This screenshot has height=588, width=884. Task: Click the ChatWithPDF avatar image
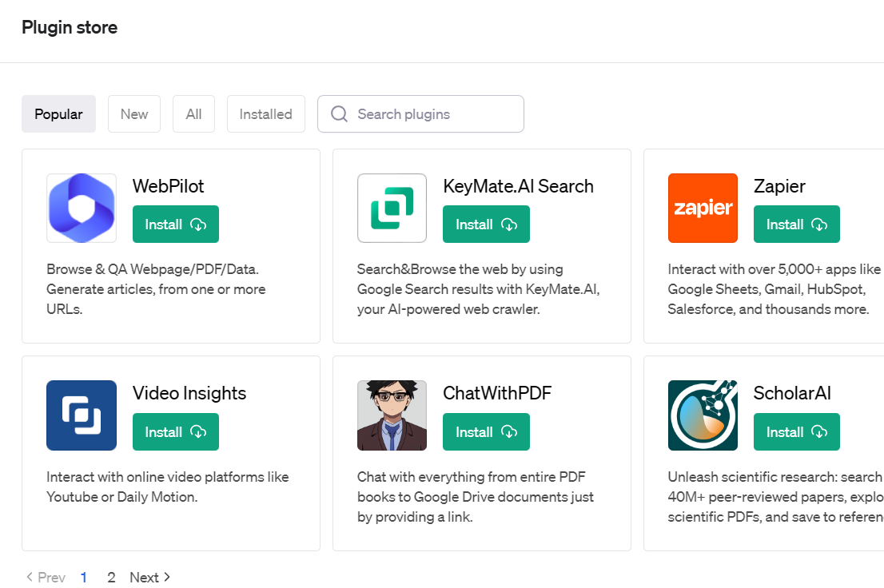[392, 415]
